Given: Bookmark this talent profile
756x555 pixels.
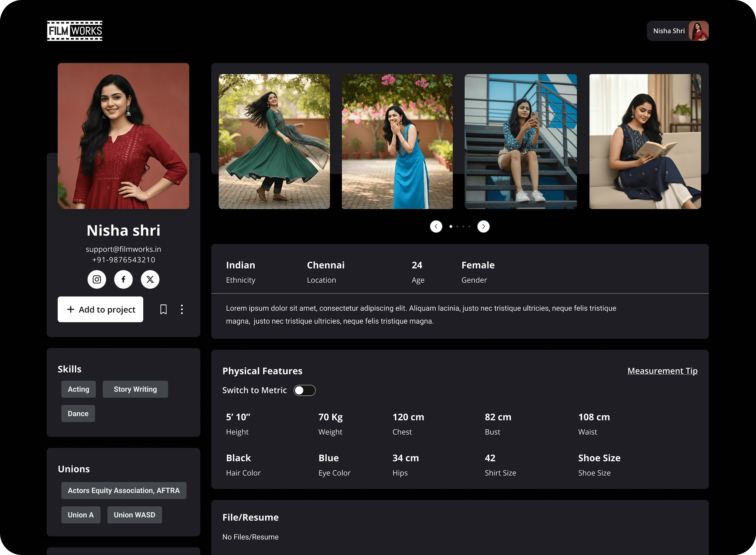Looking at the screenshot, I should pyautogui.click(x=163, y=309).
